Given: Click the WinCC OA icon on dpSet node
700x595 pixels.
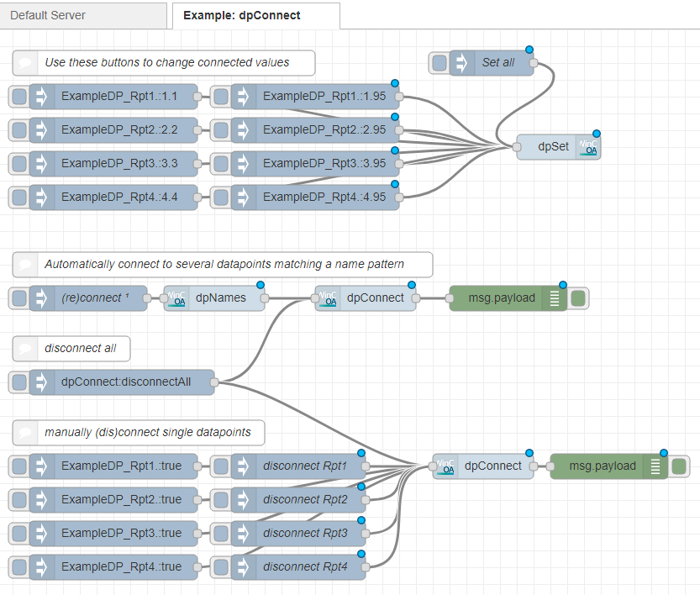Looking at the screenshot, I should [x=587, y=147].
